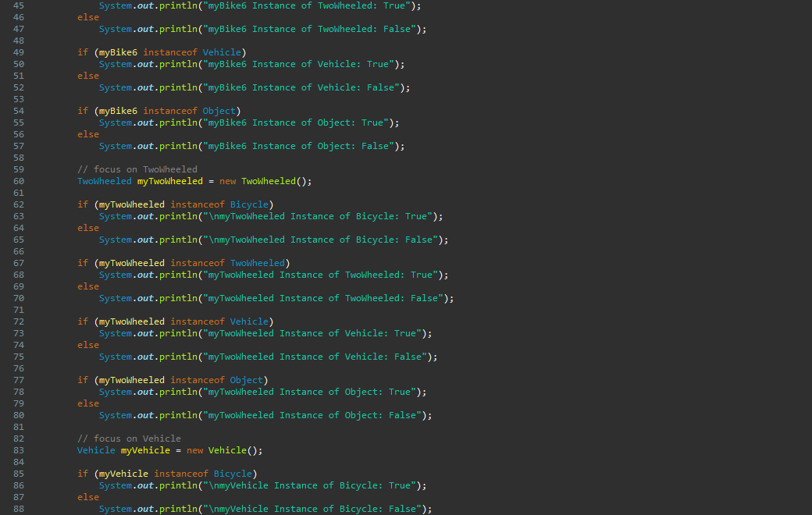The height and width of the screenshot is (515, 812).
Task: Click the Bicycle type on line 85
Action: click(x=233, y=473)
